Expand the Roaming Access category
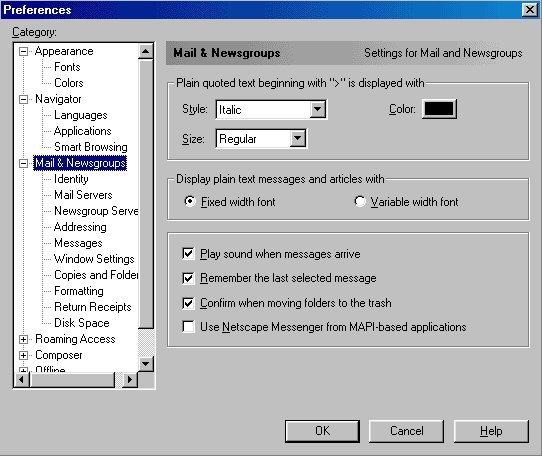The image size is (542, 456). tap(23, 339)
